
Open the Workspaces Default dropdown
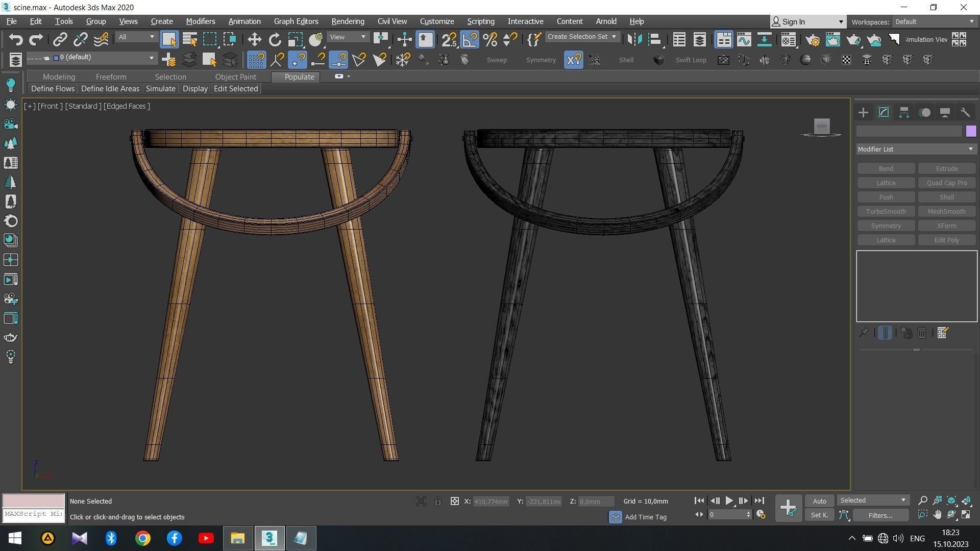point(935,21)
